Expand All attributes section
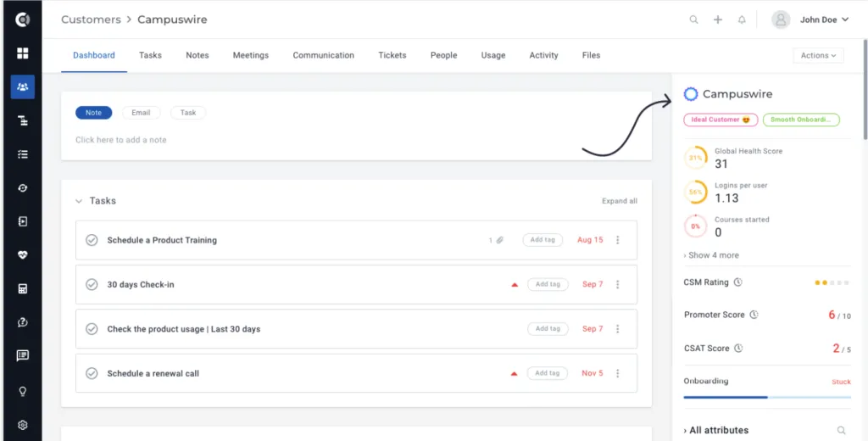The image size is (868, 441). (716, 431)
